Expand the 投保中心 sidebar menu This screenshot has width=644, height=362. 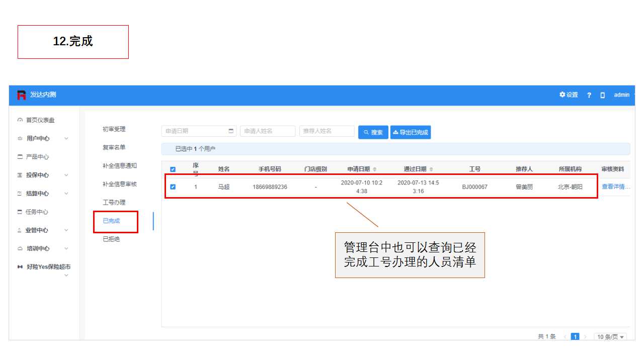(x=66, y=175)
